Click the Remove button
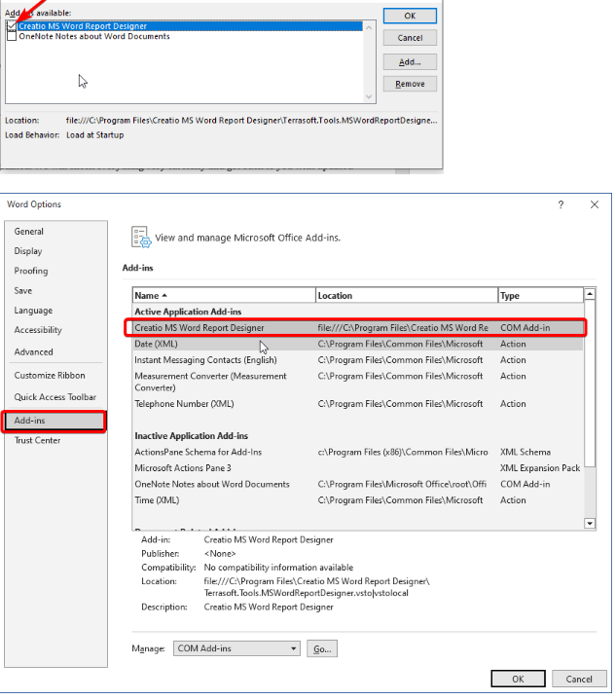The image size is (616, 700). [410, 84]
